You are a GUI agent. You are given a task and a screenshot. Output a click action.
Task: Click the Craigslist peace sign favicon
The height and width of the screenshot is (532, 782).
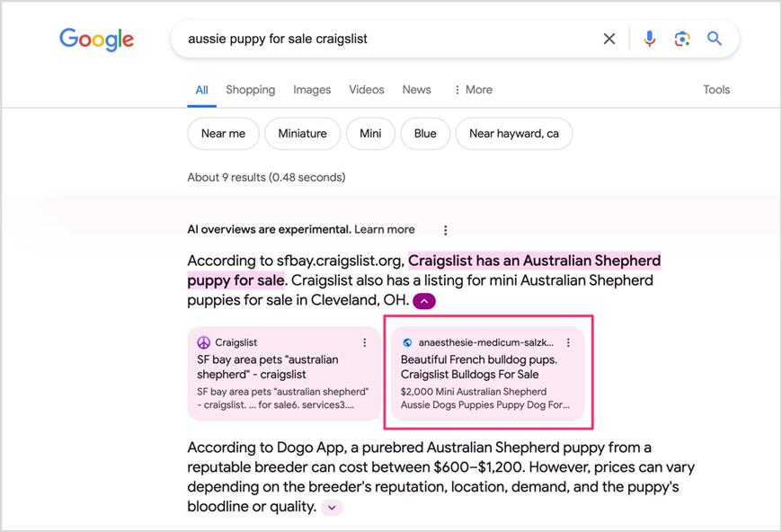tap(203, 342)
